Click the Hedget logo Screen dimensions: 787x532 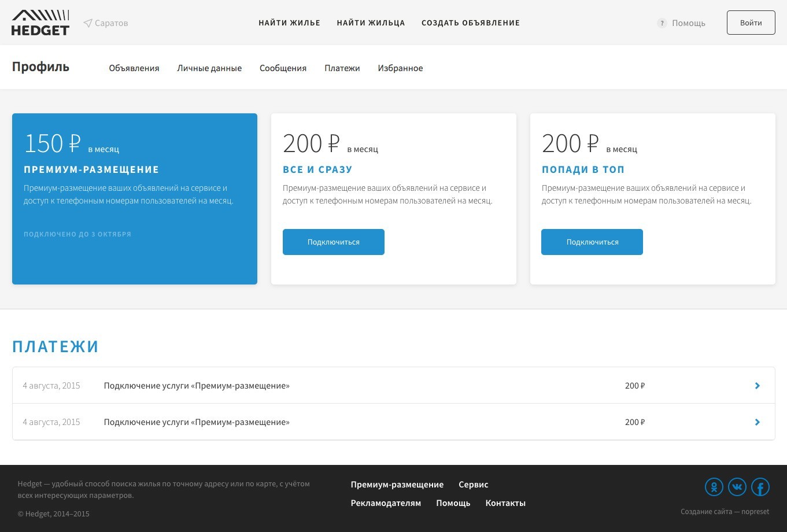pos(40,23)
